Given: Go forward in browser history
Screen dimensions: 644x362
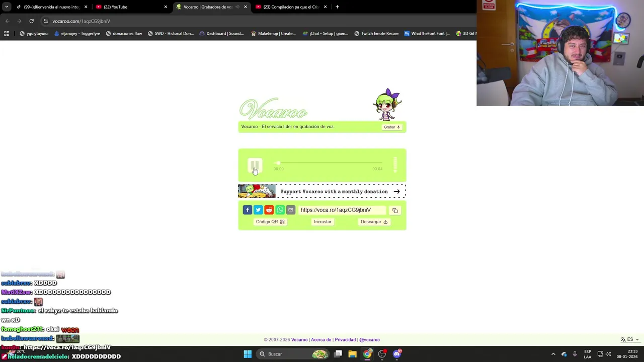Looking at the screenshot, I should (x=19, y=21).
